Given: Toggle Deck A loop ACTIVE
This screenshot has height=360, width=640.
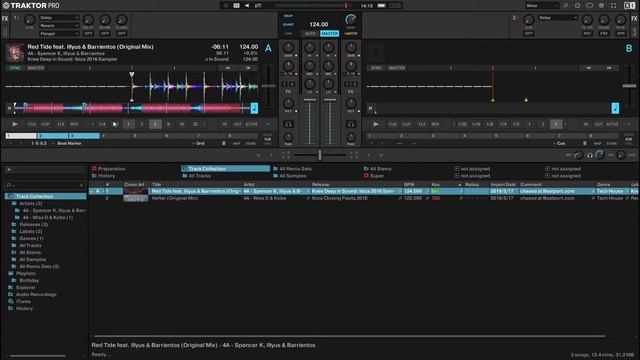Looking at the screenshot, I should click(251, 124).
